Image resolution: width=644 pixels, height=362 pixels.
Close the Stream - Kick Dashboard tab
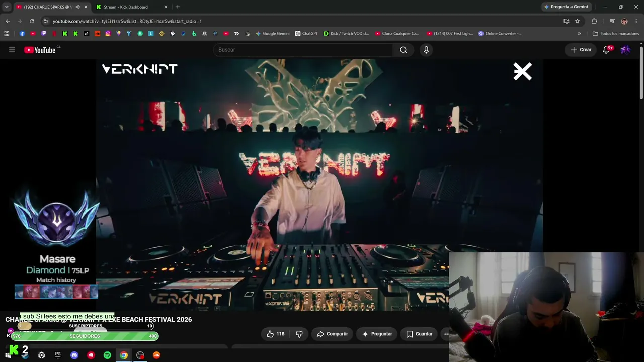(x=166, y=7)
